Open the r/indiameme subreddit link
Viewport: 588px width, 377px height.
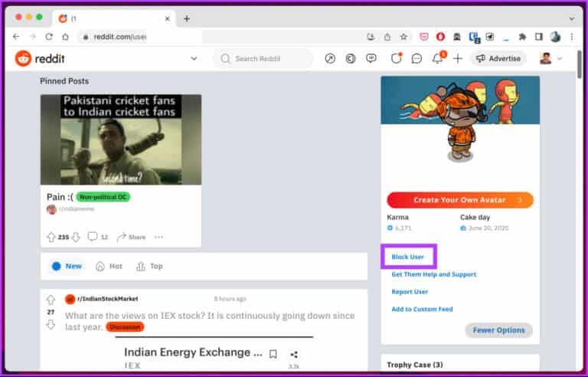pyautogui.click(x=77, y=208)
